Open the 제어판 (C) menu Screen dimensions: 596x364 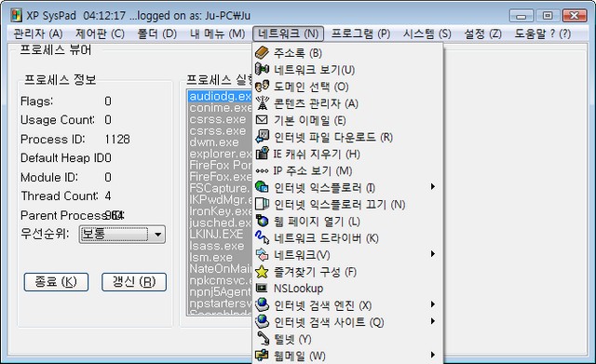(x=100, y=34)
